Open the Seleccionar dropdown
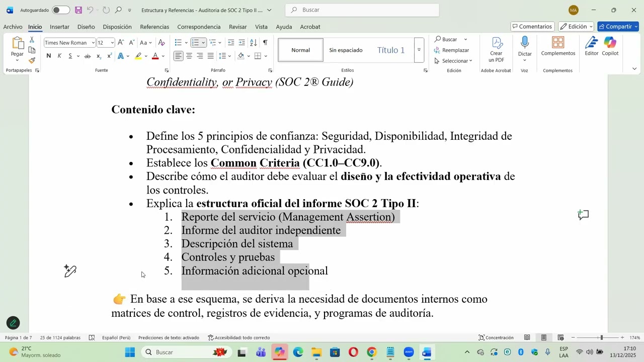The width and height of the screenshot is (644, 362). click(x=453, y=61)
